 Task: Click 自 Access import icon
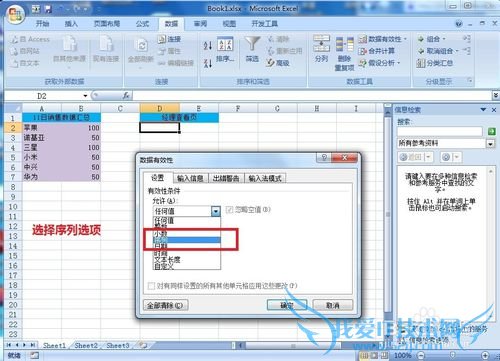click(x=15, y=39)
